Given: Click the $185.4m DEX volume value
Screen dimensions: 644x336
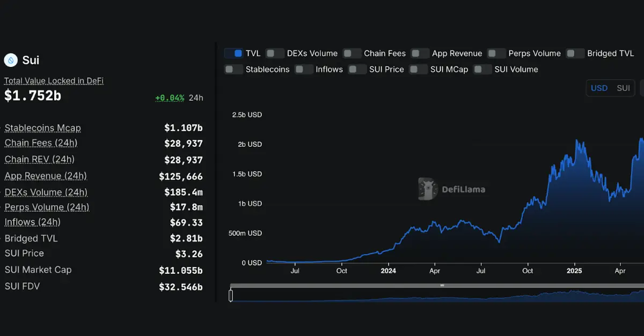Looking at the screenshot, I should coord(184,192).
